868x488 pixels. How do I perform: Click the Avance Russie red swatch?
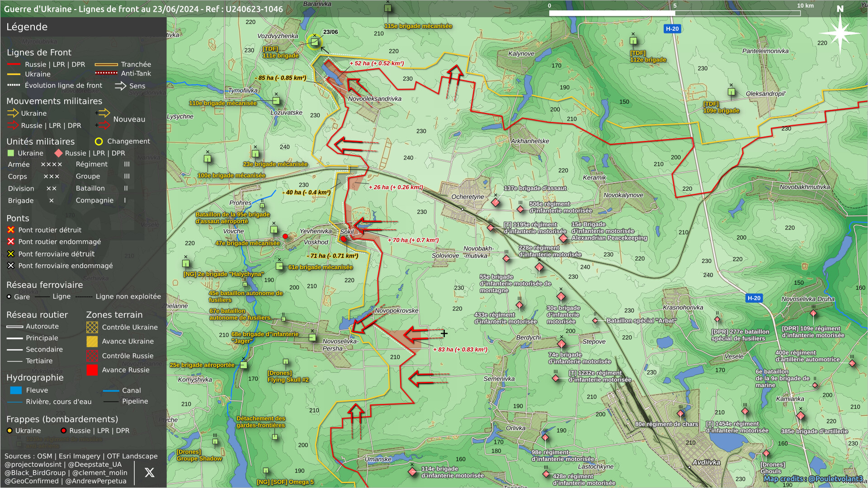[92, 370]
